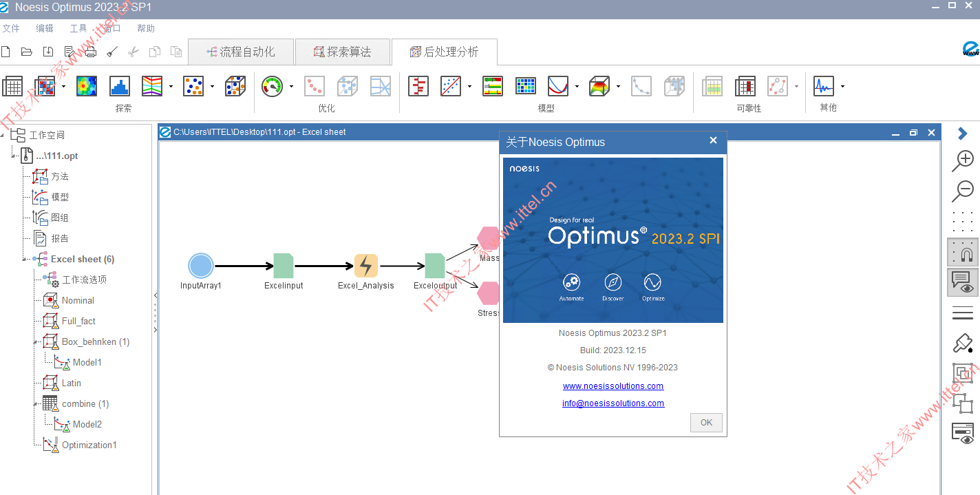The height and width of the screenshot is (495, 980).
Task: Collapse the Box_behnken (1) tree node
Action: click(x=35, y=342)
